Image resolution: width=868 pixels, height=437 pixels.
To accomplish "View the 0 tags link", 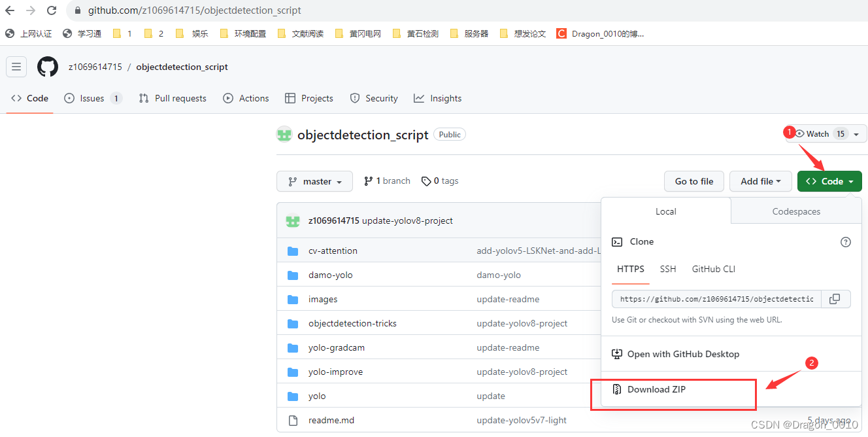I will click(x=440, y=181).
